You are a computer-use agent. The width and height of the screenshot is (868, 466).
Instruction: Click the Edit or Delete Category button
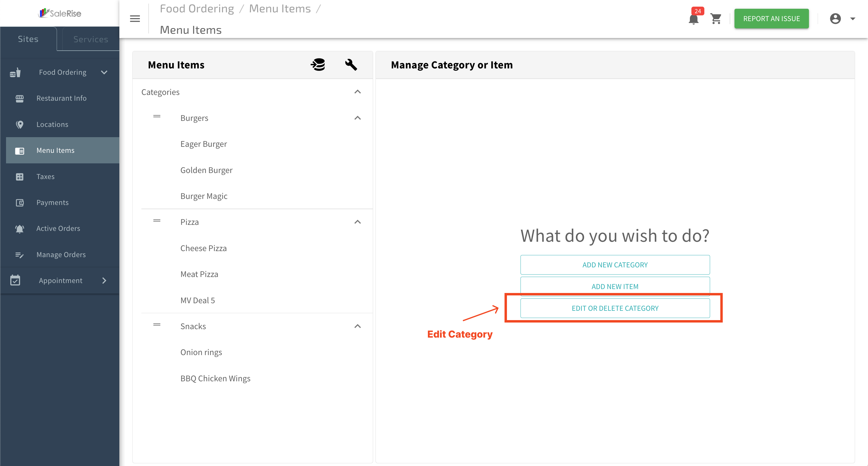click(615, 308)
